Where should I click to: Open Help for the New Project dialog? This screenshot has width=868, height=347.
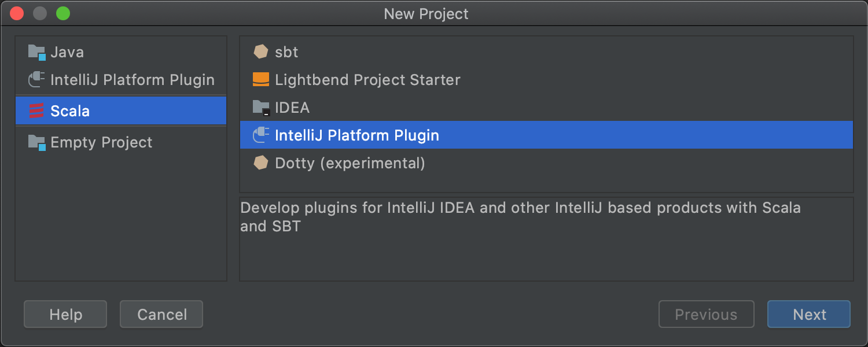[x=65, y=315]
